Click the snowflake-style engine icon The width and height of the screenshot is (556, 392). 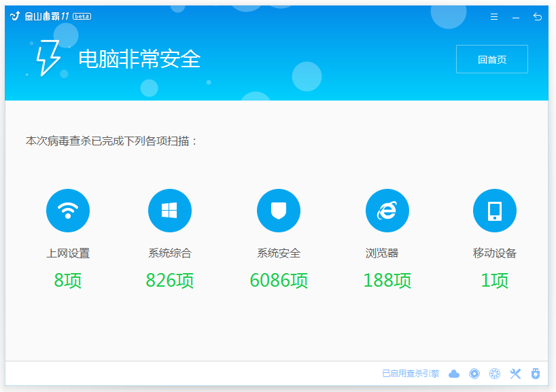tap(495, 374)
